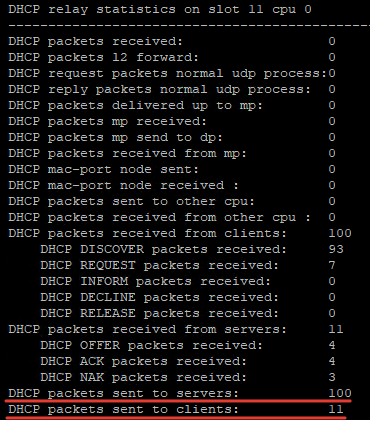
Task: Select the 'DHCP packets l2 forward:' line
Action: coord(172,57)
